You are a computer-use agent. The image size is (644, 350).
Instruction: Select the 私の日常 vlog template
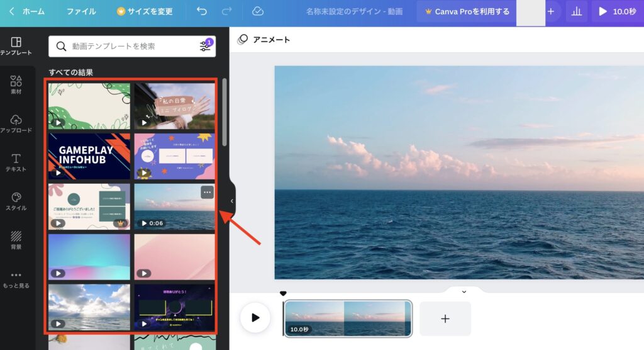175,106
